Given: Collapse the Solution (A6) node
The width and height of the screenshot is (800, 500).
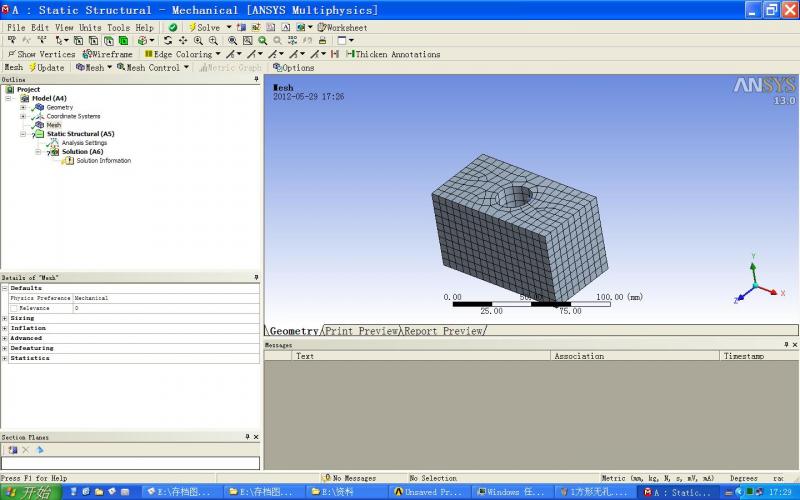Looking at the screenshot, I should tap(38, 152).
